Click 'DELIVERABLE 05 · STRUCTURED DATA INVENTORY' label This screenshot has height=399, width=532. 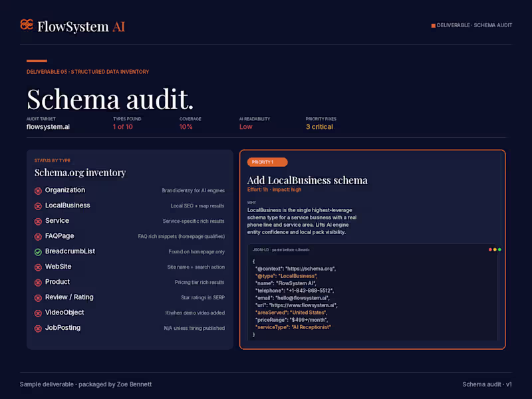[x=88, y=72]
